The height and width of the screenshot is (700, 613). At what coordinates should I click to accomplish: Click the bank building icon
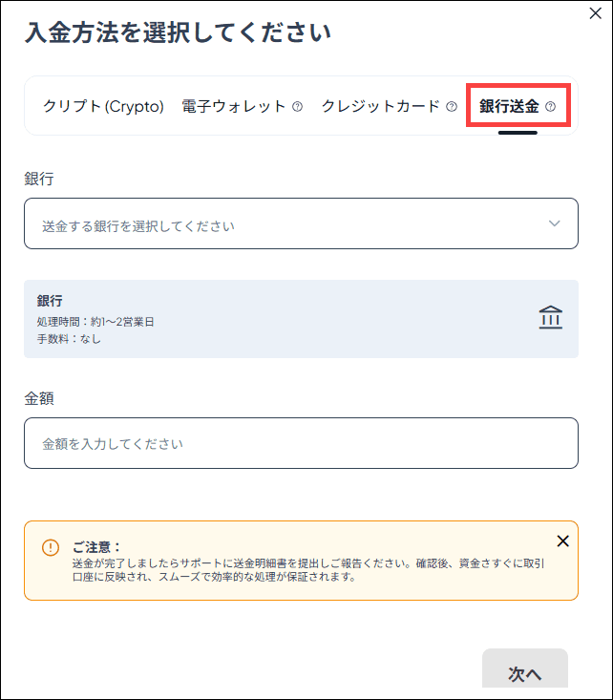point(550,318)
